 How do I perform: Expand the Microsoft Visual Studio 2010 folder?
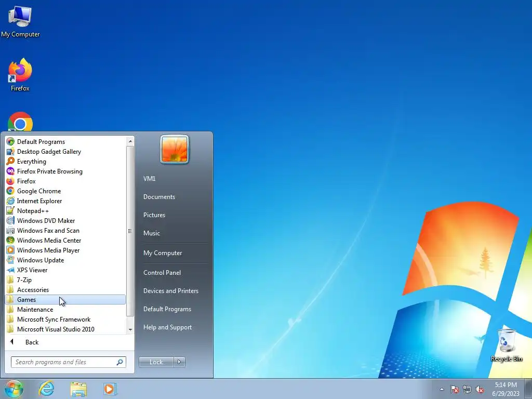click(x=65, y=329)
